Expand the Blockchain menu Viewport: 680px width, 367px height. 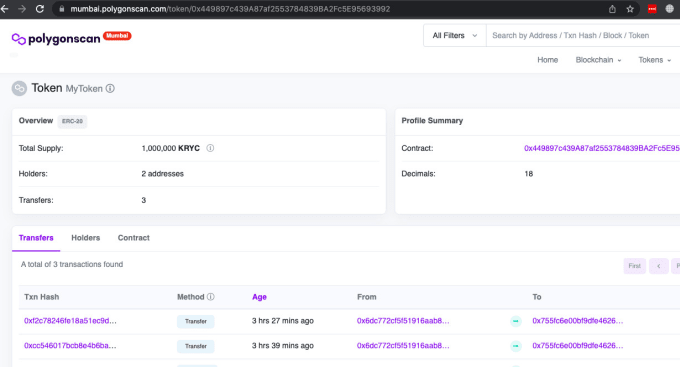(598, 60)
